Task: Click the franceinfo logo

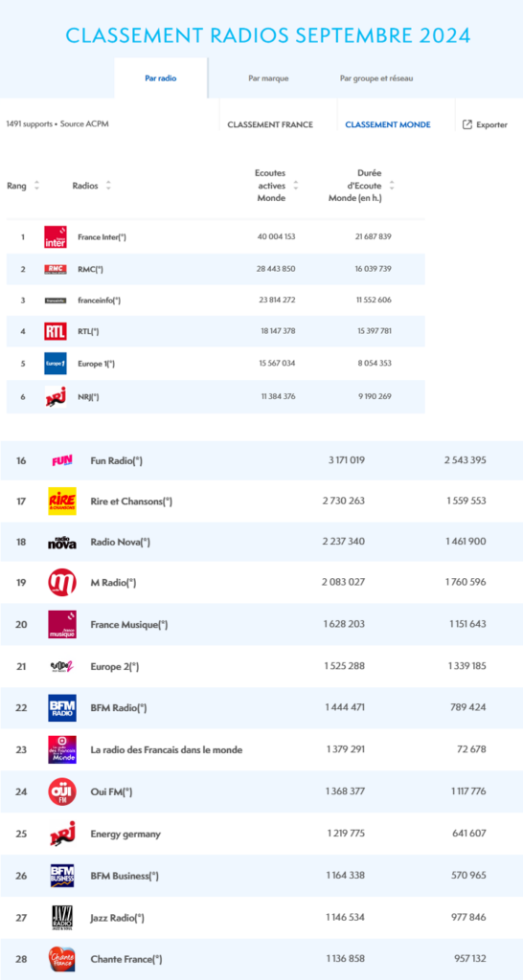Action: [x=55, y=300]
